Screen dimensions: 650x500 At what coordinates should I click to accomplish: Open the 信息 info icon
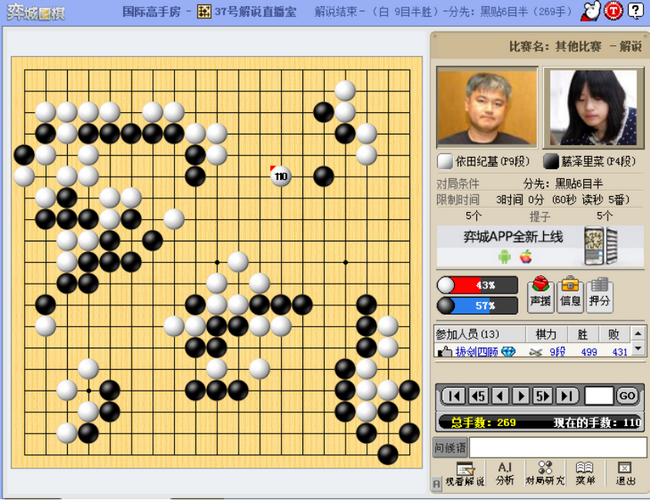570,293
